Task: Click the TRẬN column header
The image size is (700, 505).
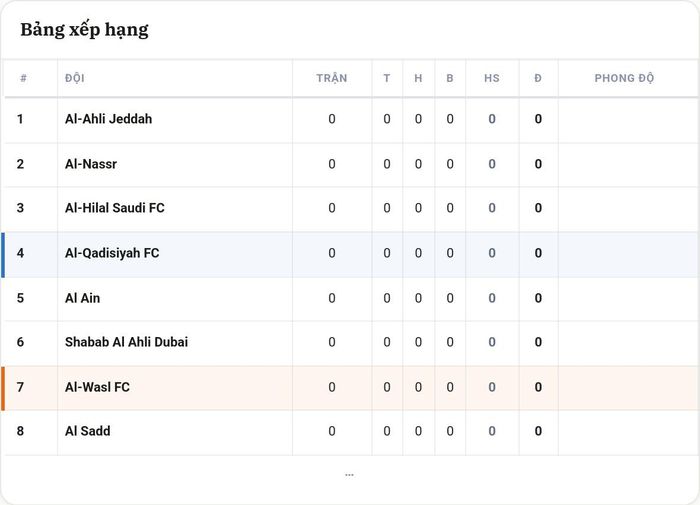Action: (332, 78)
